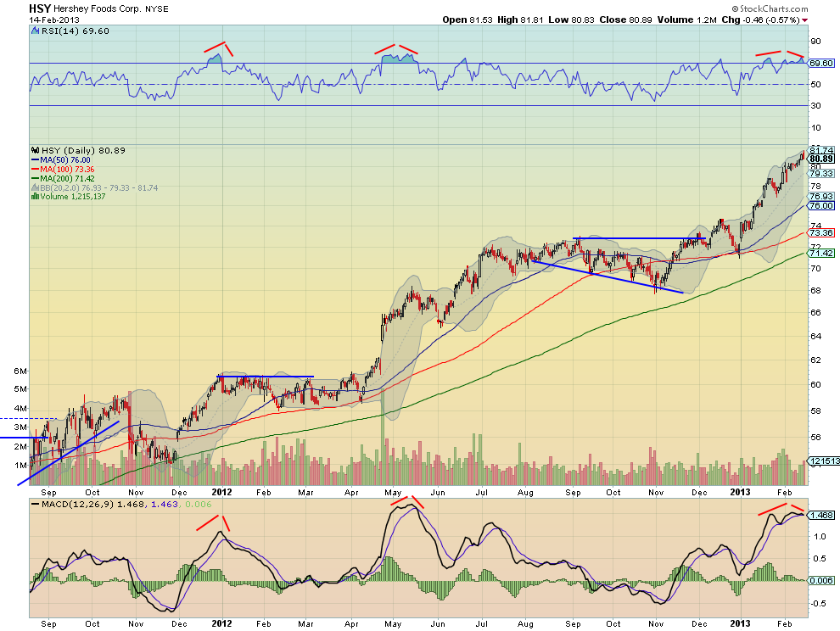The height and width of the screenshot is (631, 840).
Task: Click 'Aug' on the MACD panel date axis
Action: pos(525,624)
